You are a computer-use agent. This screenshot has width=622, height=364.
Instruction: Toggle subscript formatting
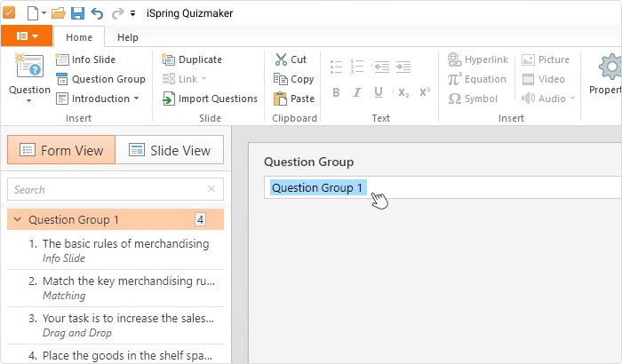pyautogui.click(x=403, y=93)
